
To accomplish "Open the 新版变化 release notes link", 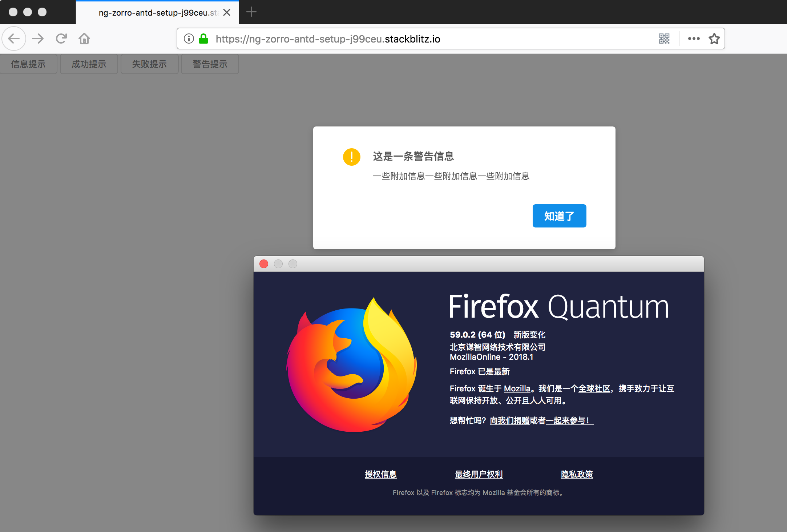I will (x=529, y=335).
